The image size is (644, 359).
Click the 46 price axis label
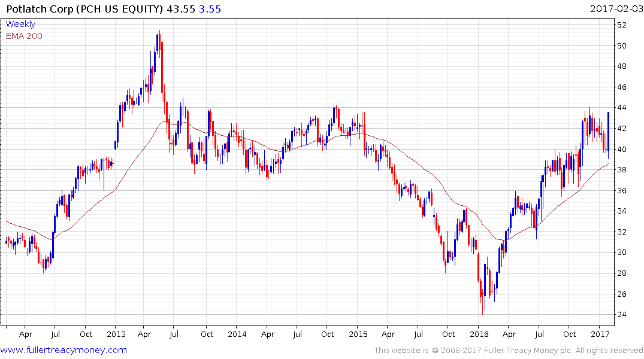pos(622,87)
